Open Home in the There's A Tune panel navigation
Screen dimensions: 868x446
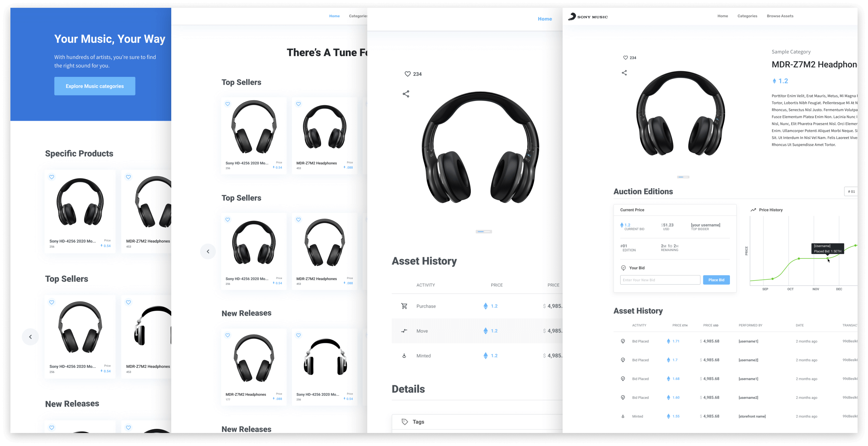coord(334,16)
